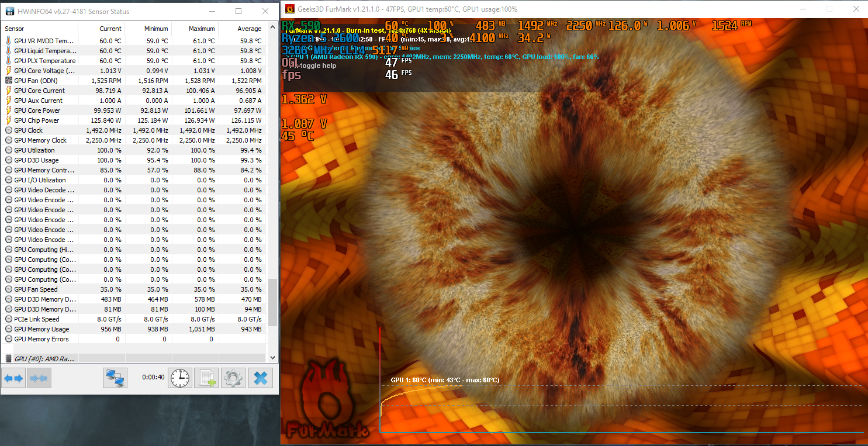
Task: Click the Current column header
Action: tap(101, 29)
